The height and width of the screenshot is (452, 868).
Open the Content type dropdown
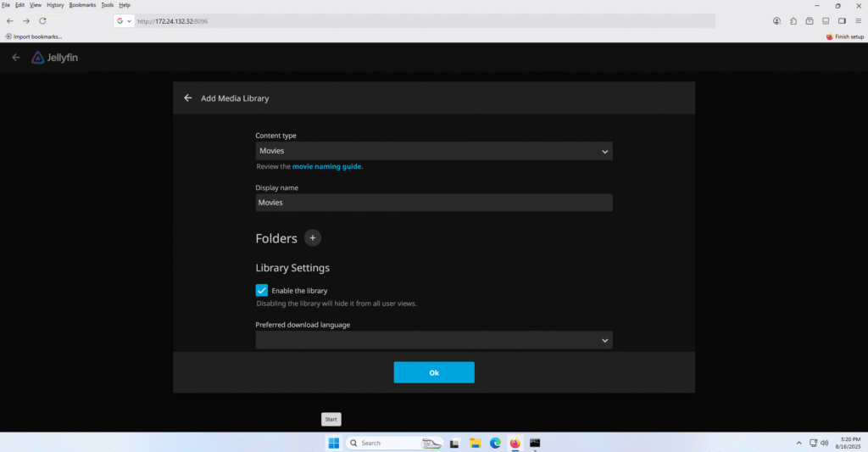pyautogui.click(x=434, y=151)
